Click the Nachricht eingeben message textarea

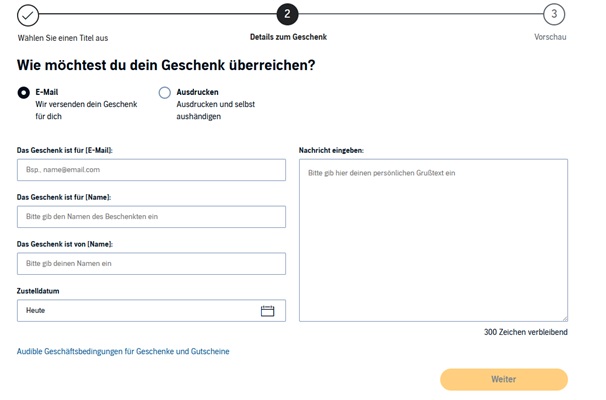click(x=433, y=240)
